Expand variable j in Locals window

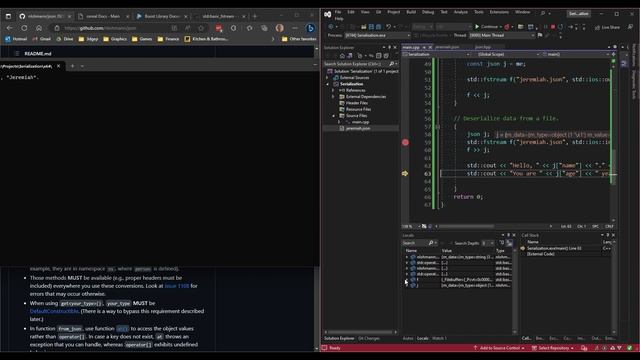[407, 285]
